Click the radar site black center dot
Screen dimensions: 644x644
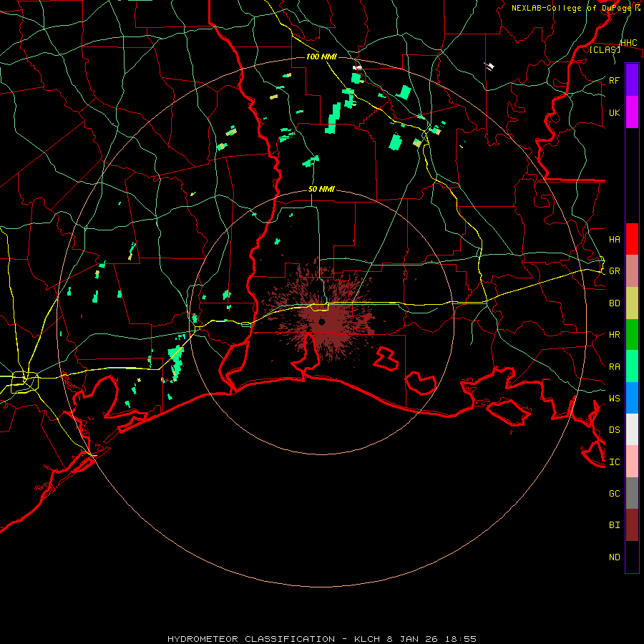[x=322, y=323]
